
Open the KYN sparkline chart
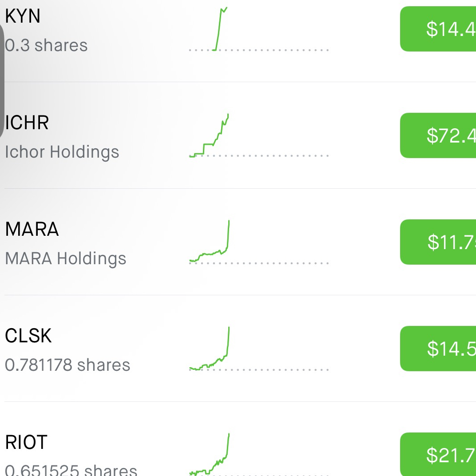pyautogui.click(x=258, y=29)
